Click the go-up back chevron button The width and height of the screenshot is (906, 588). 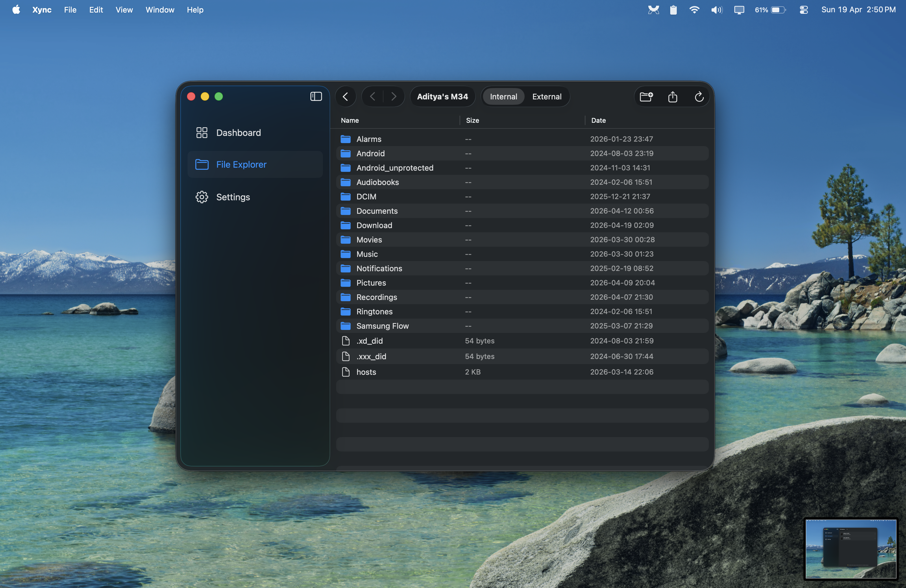tap(346, 97)
